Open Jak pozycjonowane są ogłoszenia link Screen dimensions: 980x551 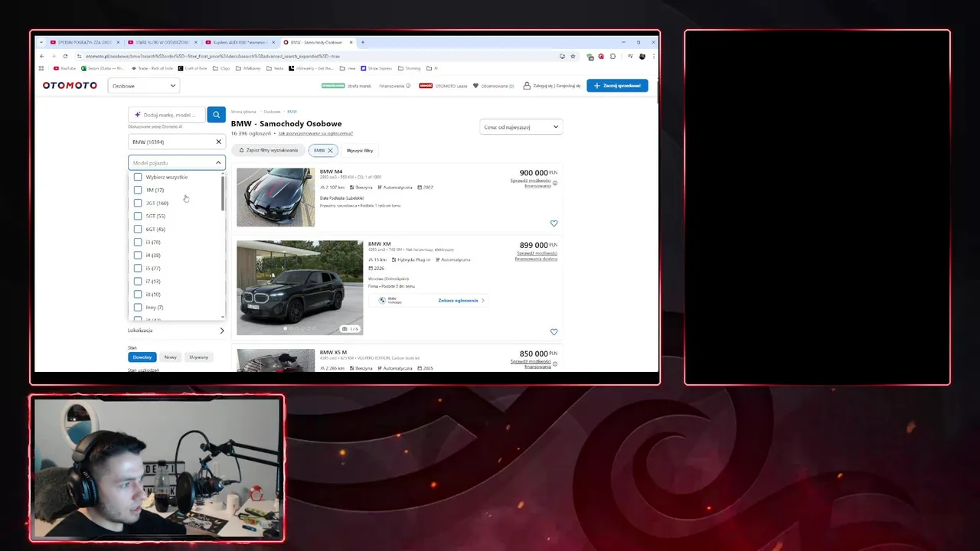[x=315, y=133]
